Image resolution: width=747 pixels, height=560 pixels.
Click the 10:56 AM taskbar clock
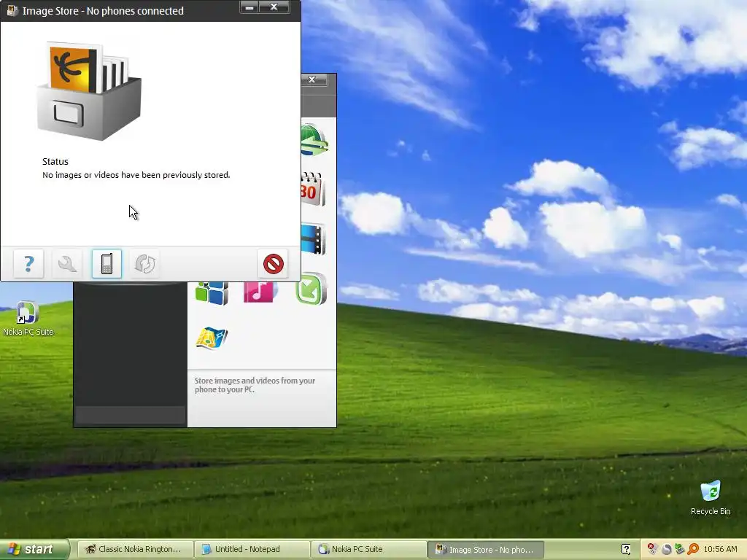(720, 549)
